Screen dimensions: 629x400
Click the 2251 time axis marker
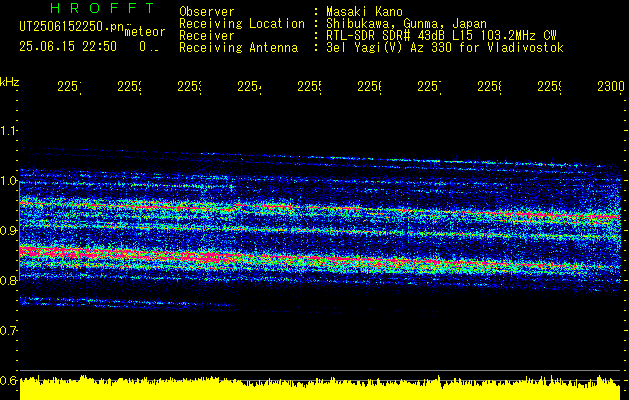(69, 87)
